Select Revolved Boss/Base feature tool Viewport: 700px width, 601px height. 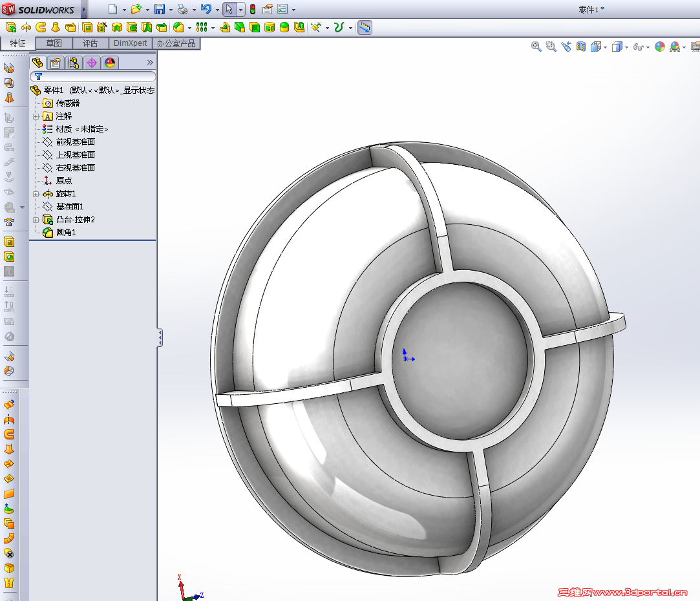tap(26, 28)
